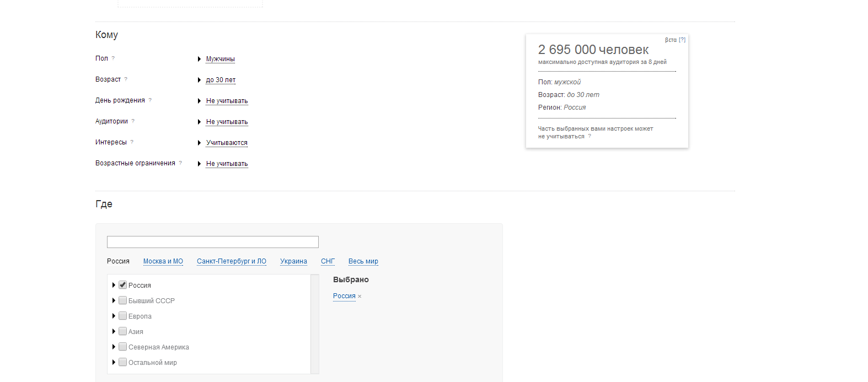The height and width of the screenshot is (382, 868).
Task: Click the Украина region link
Action: (x=293, y=261)
